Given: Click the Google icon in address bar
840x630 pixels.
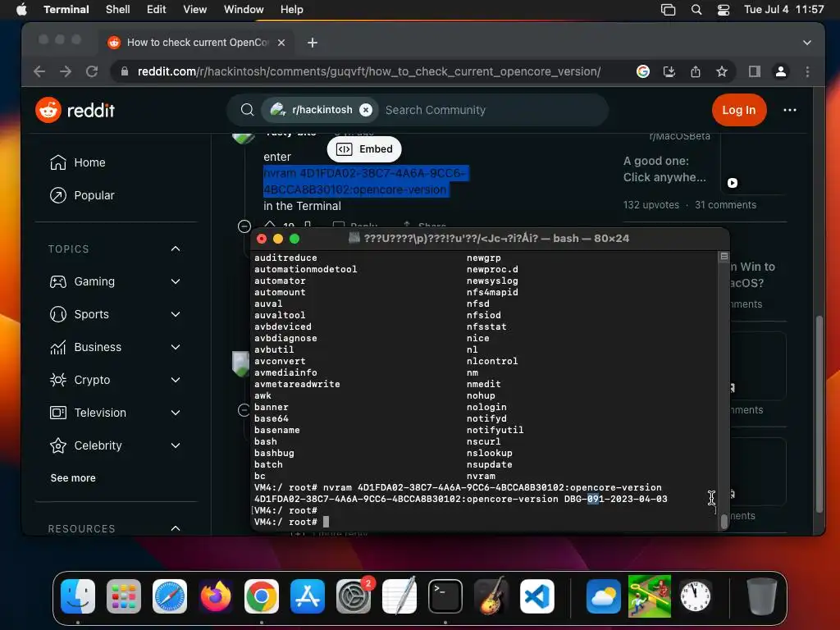Looking at the screenshot, I should (643, 71).
